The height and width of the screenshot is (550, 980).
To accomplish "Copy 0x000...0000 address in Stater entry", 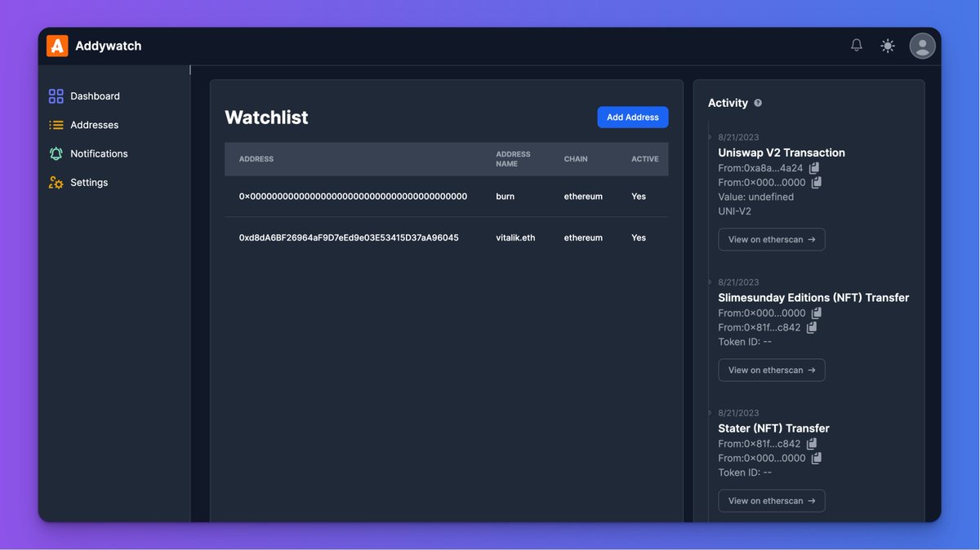I will coord(817,459).
